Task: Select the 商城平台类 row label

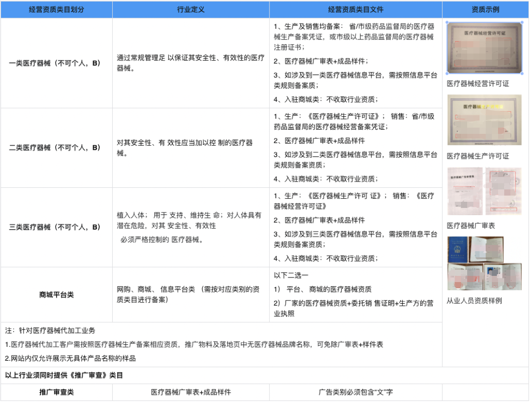Action: click(x=57, y=295)
